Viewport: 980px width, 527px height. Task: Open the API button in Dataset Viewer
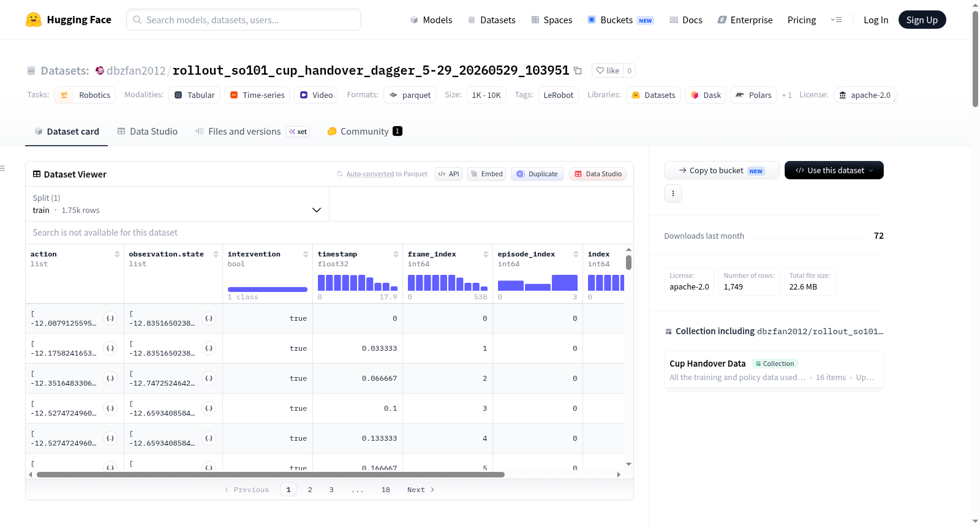(x=448, y=174)
